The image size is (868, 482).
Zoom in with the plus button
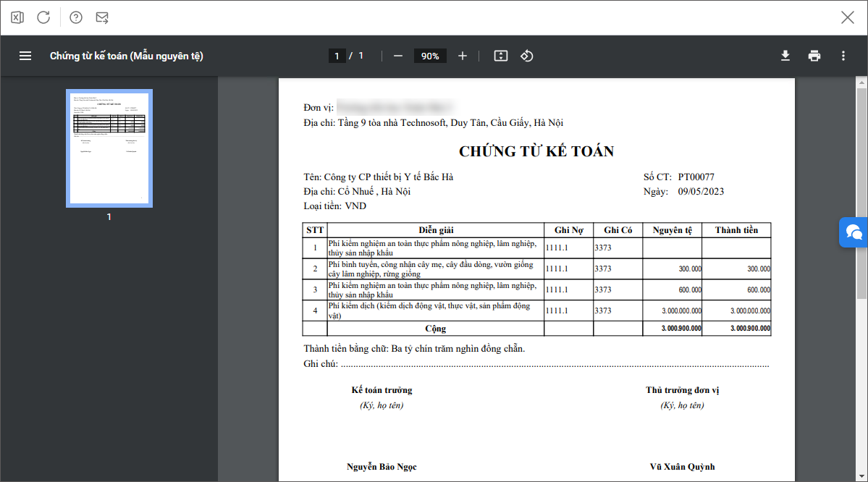pos(462,56)
